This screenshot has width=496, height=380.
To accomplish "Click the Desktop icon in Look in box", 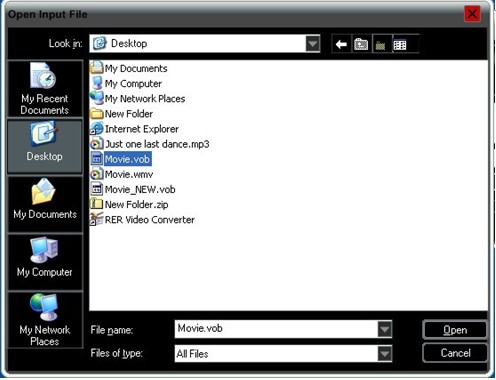I will click(x=100, y=43).
